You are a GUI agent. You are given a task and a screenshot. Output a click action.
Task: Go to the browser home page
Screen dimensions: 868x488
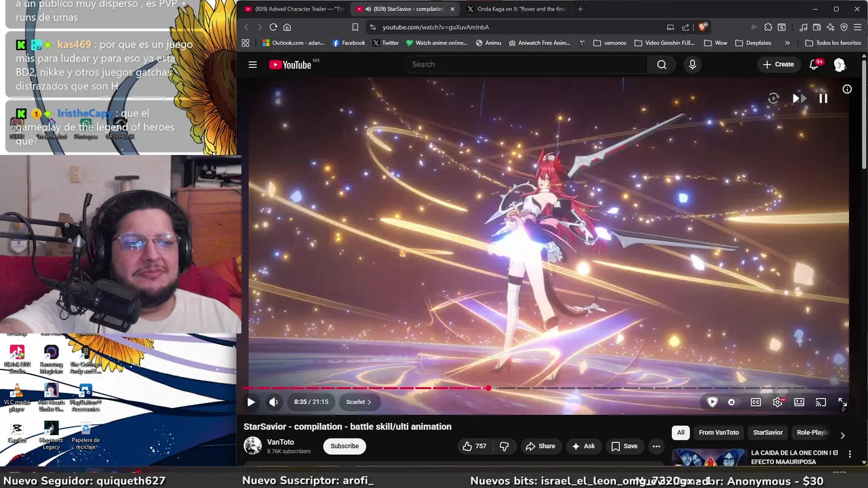[287, 27]
